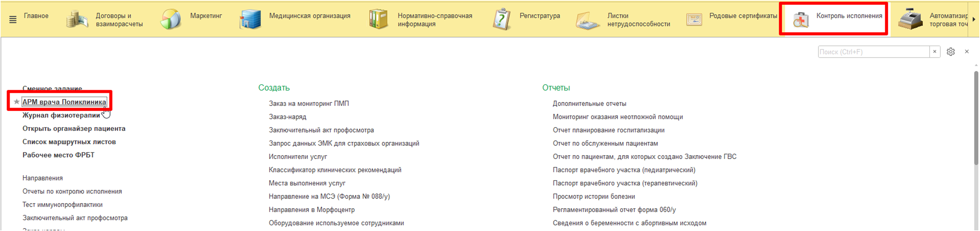Click the coins icon for Договоры и взаиморасчеты
This screenshot has height=231, width=980.
pyautogui.click(x=77, y=19)
